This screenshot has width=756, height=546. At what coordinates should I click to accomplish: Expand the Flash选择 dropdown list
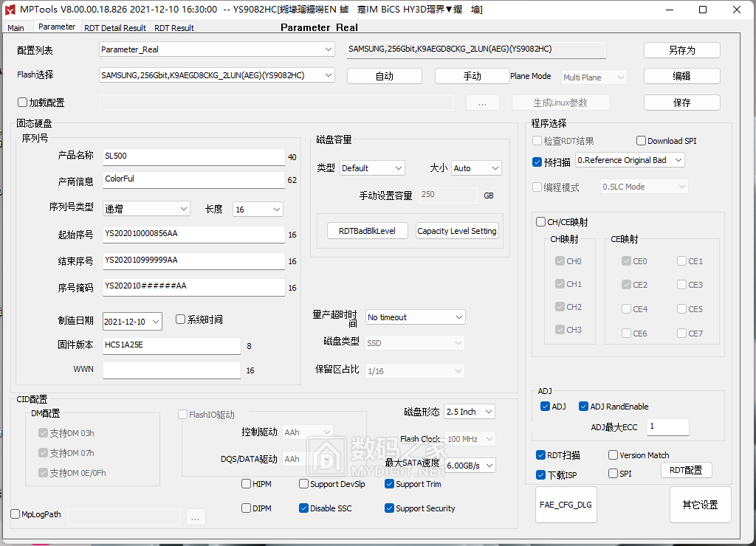[x=217, y=75]
